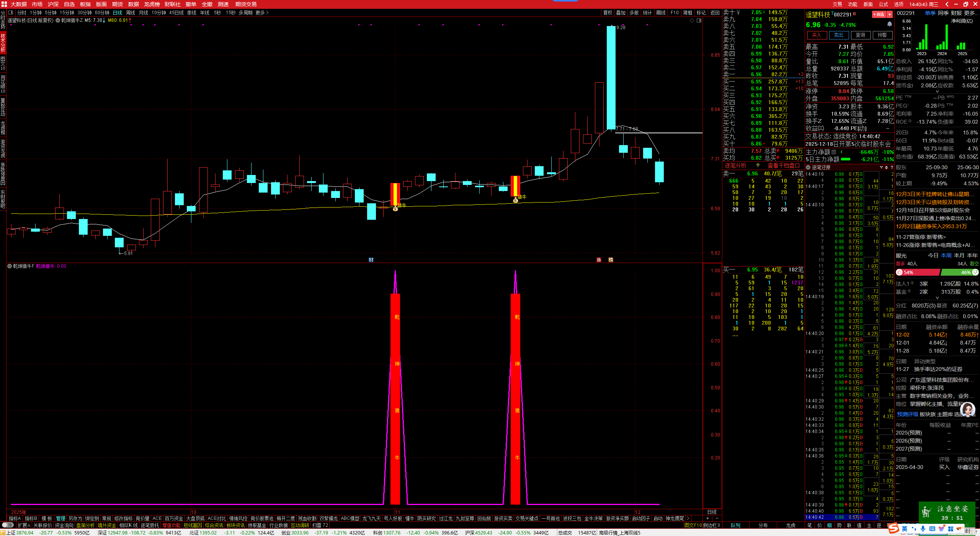Switch to the 周线 weekly chart tab
Viewport: 980px width, 536px height.
pyautogui.click(x=131, y=13)
